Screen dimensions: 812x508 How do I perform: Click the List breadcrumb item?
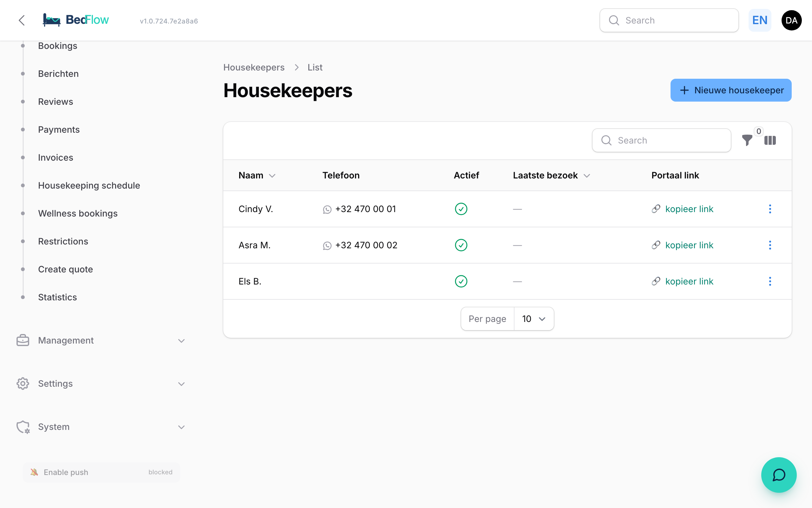coord(315,67)
